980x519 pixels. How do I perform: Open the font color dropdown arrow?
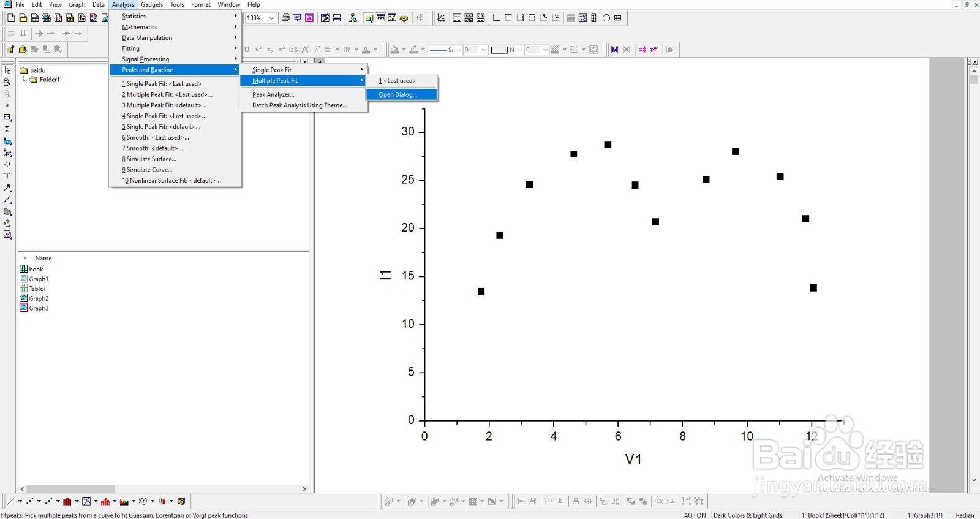tap(375, 50)
